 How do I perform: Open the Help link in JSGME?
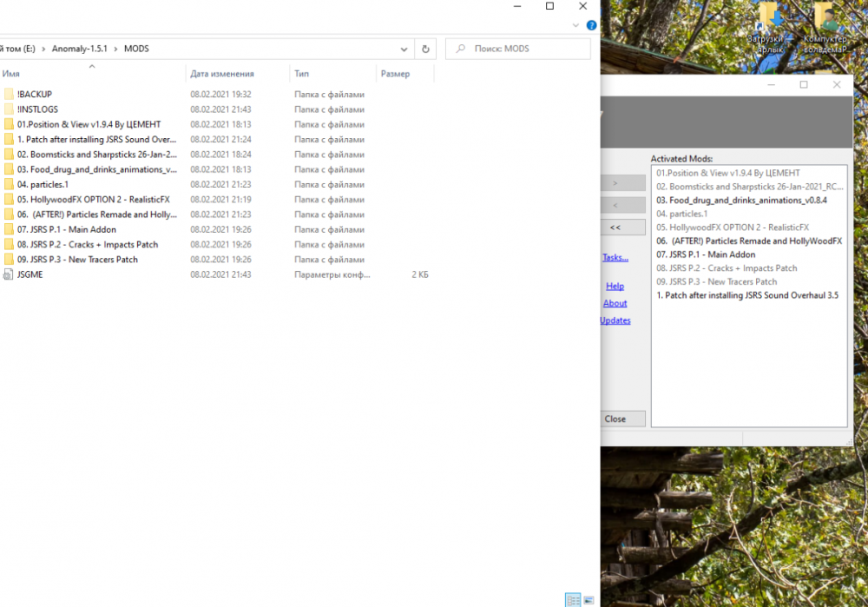point(615,286)
